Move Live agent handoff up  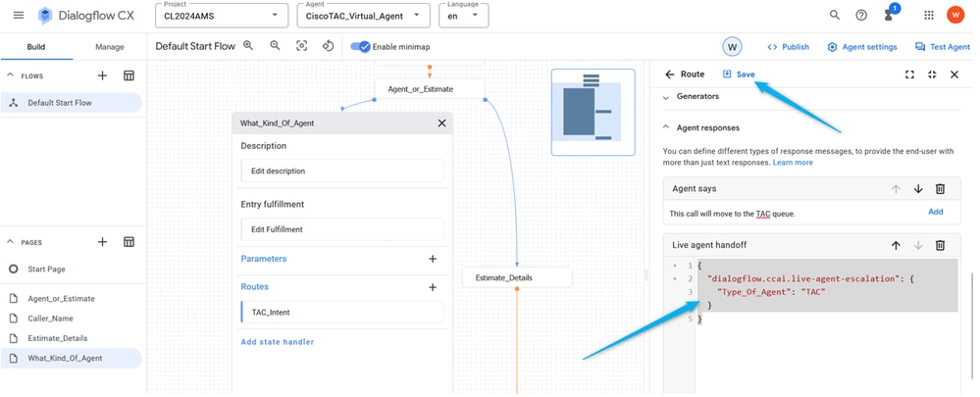click(896, 245)
